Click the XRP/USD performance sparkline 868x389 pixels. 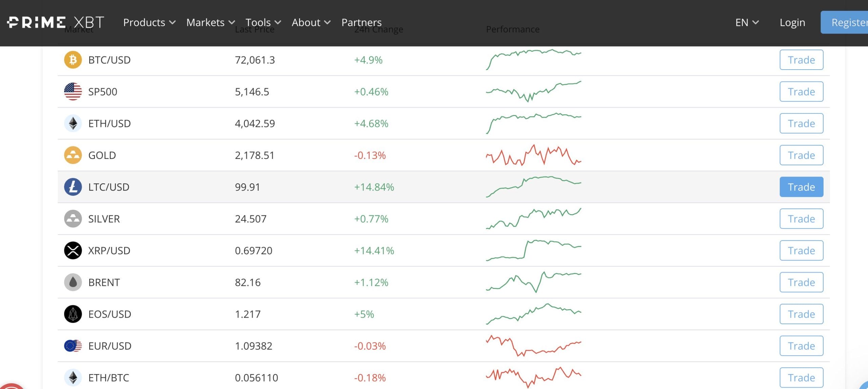tap(533, 251)
